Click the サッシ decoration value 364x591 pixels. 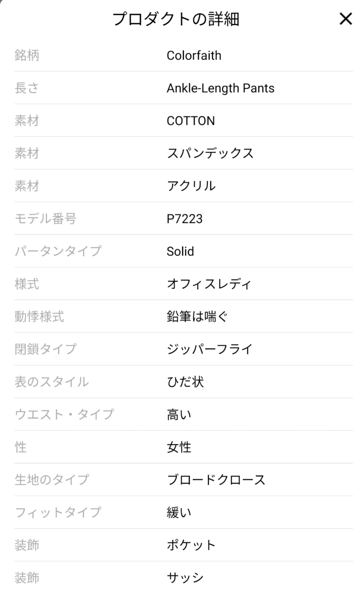[185, 578]
